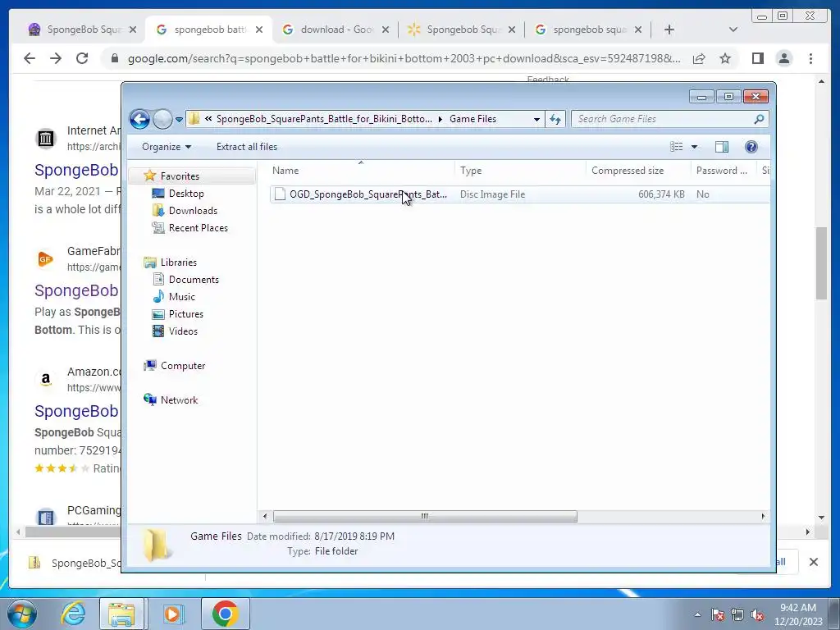The height and width of the screenshot is (630, 840).
Task: Open a new Chrome tab
Action: click(669, 30)
